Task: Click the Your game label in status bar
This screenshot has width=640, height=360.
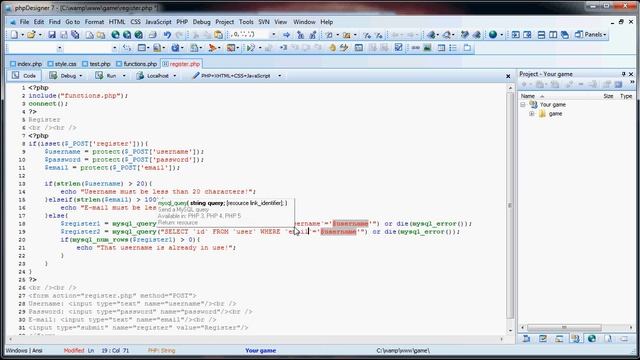Action: pos(260,351)
